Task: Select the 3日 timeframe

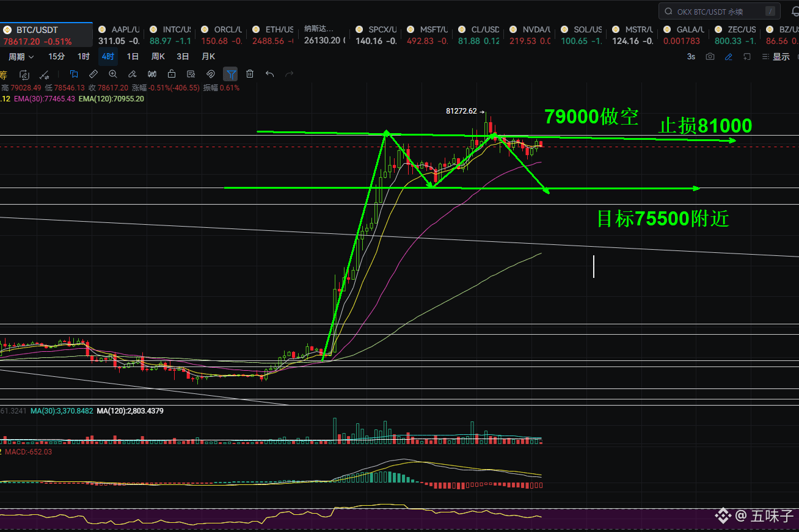Action: pyautogui.click(x=183, y=56)
